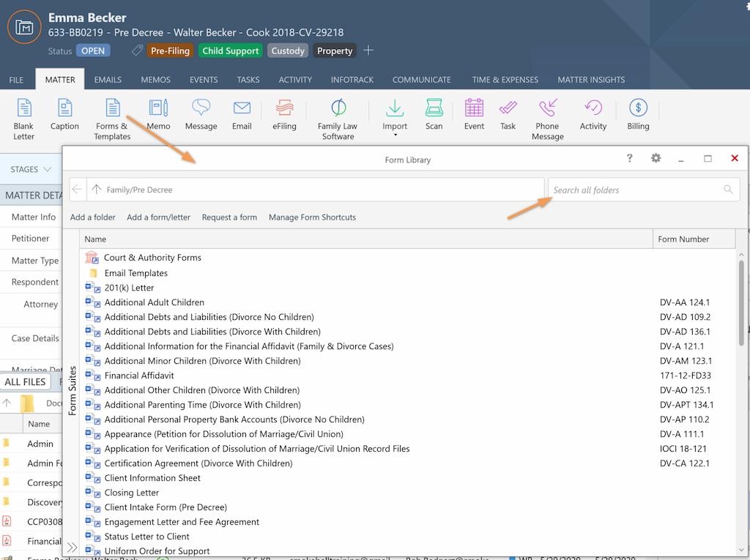Select the Child Support tag
This screenshot has height=560, width=750.
tap(230, 51)
